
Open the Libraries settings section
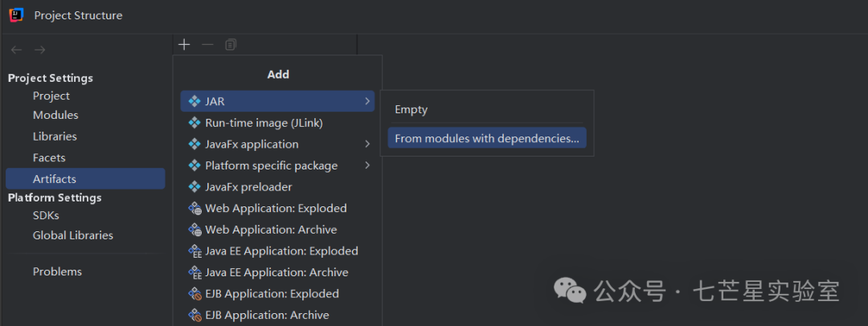(x=55, y=137)
